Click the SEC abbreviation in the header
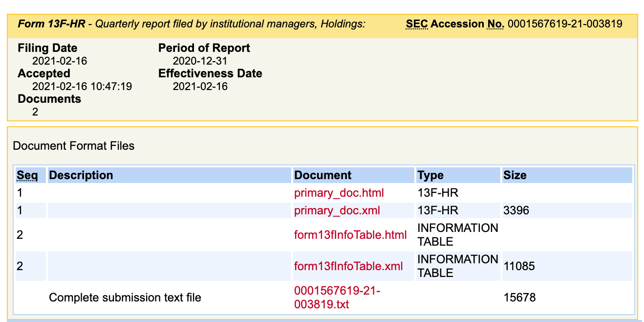 point(417,24)
